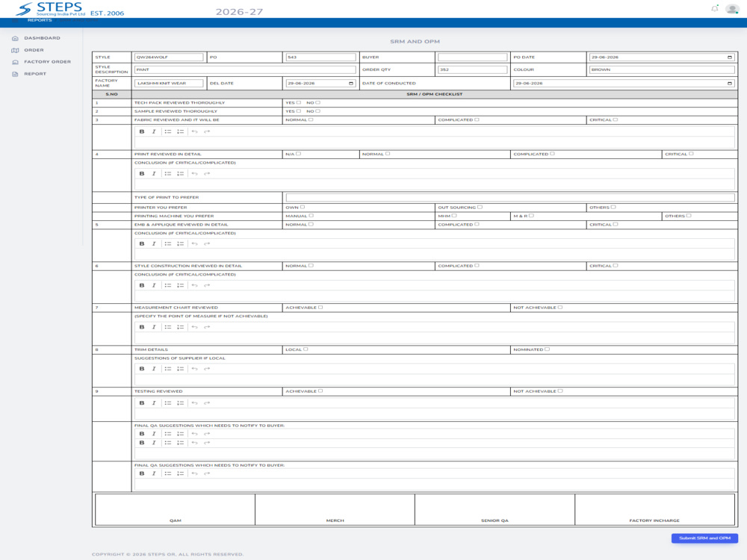Toggle Bold in Supplier Suggestions editor
This screenshot has width=747, height=560.
pyautogui.click(x=141, y=369)
